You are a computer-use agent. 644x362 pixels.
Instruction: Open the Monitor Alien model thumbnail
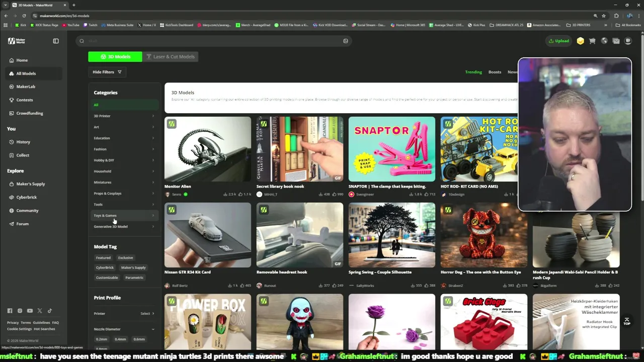207,149
